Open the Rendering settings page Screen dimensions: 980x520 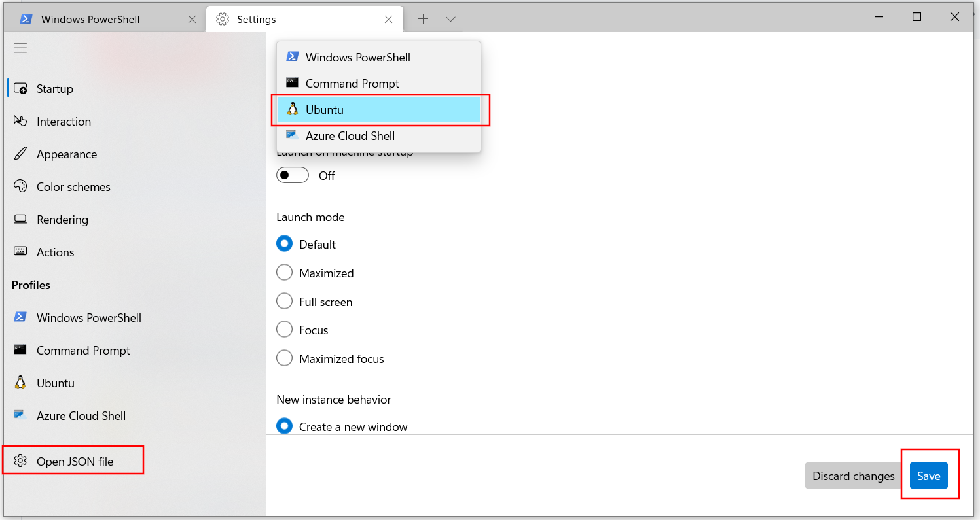click(134, 219)
